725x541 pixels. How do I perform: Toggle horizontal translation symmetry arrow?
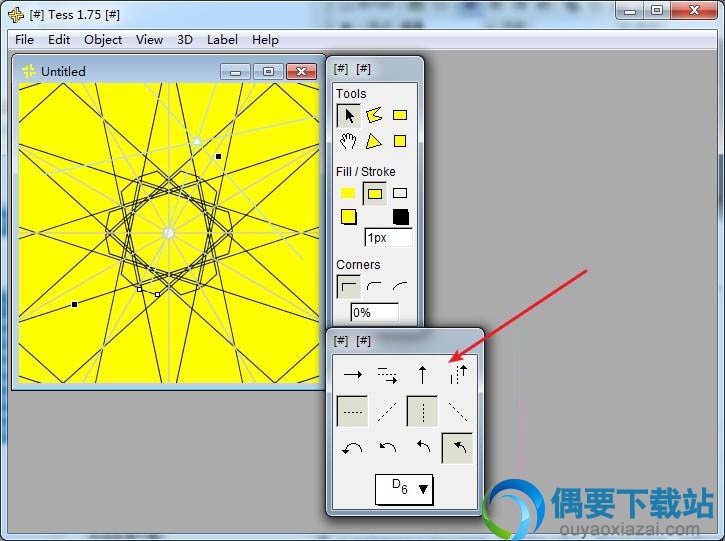point(353,375)
